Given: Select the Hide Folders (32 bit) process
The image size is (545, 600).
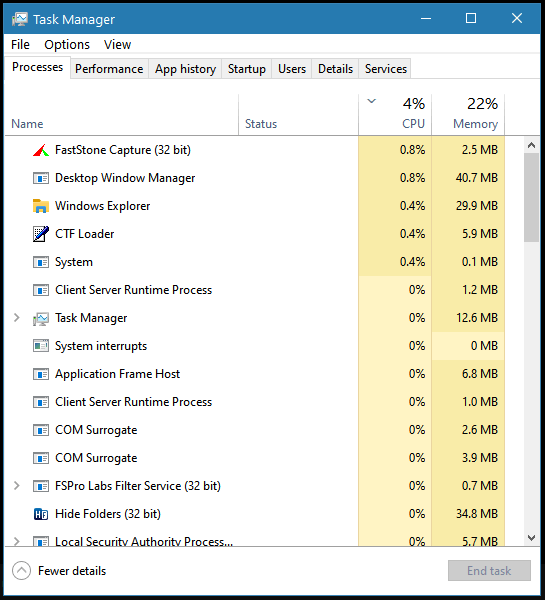Looking at the screenshot, I should tap(255, 514).
